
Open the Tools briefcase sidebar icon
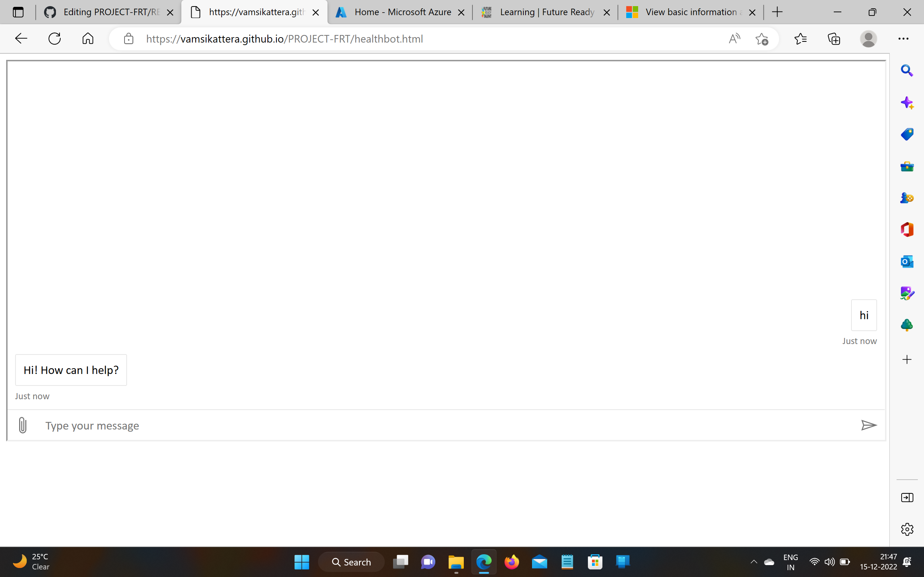(907, 166)
